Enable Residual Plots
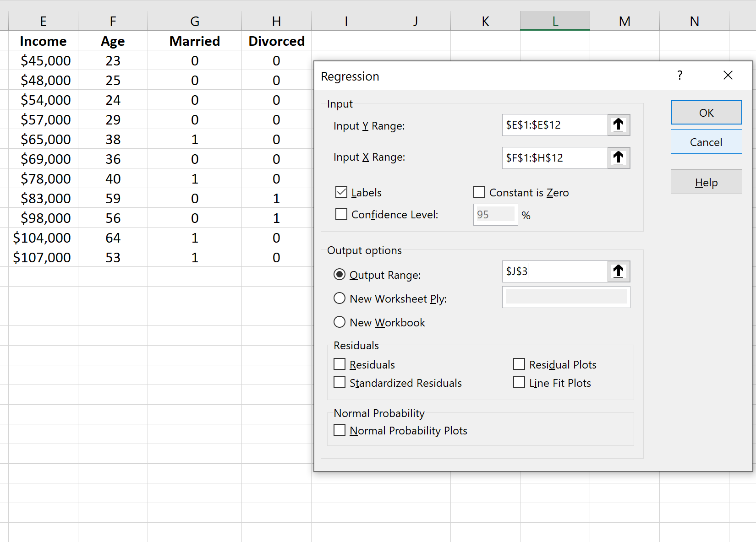 tap(519, 364)
